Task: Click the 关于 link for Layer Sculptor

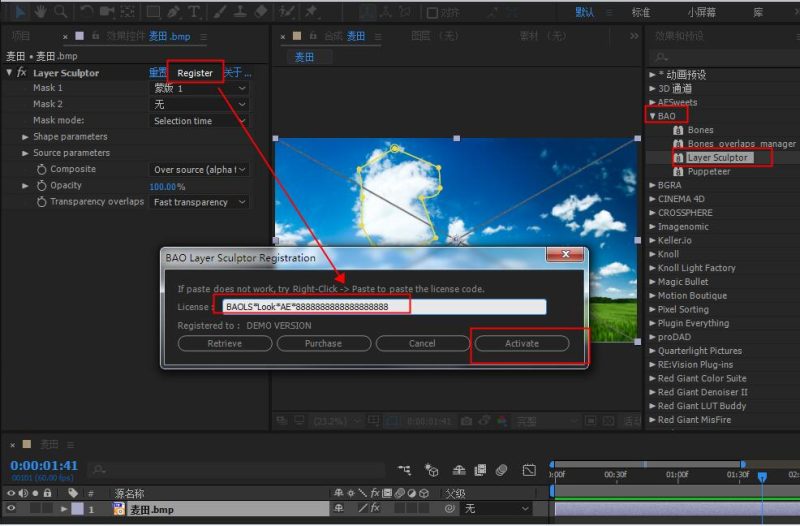Action: 238,73
